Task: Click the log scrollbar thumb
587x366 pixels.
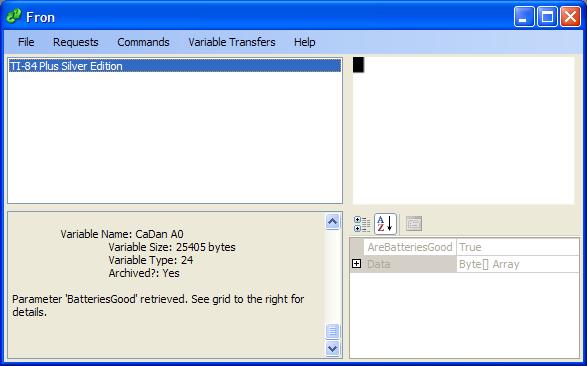Action: (332, 331)
